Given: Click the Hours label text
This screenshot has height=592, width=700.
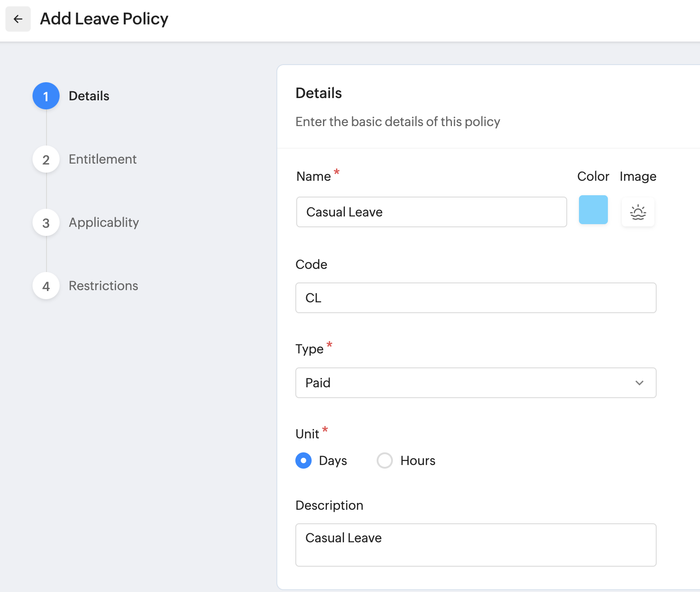Looking at the screenshot, I should tap(418, 460).
